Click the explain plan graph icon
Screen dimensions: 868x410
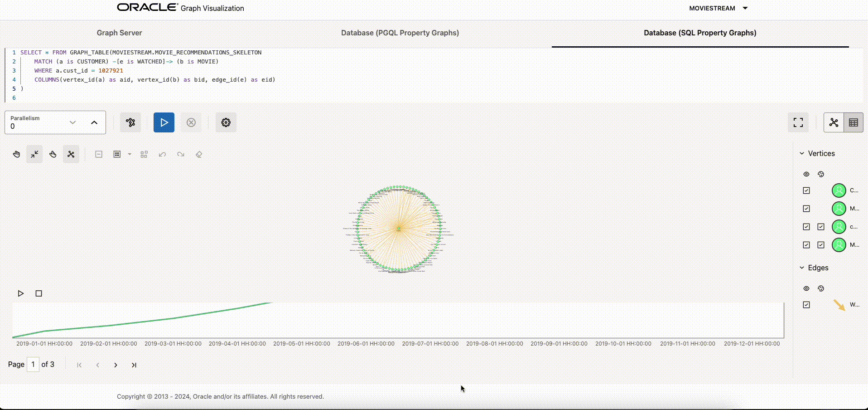click(x=130, y=122)
